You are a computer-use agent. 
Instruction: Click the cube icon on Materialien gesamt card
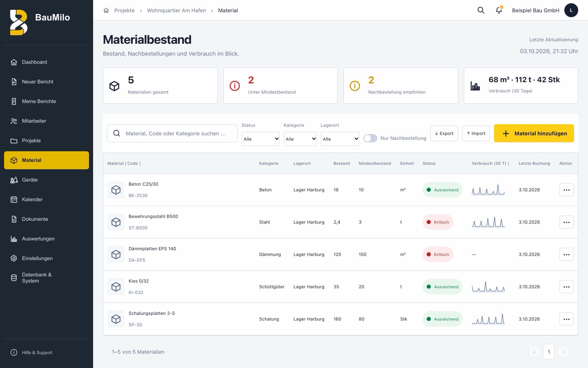coord(114,86)
